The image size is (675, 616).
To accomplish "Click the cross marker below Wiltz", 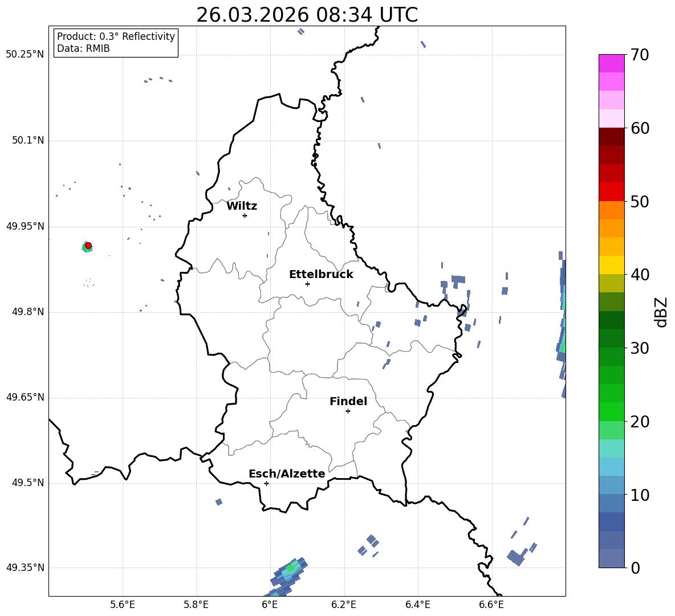I will 245,215.
